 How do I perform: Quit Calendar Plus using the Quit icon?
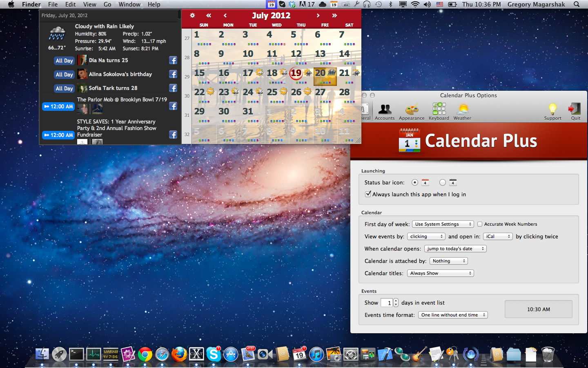[x=575, y=109]
